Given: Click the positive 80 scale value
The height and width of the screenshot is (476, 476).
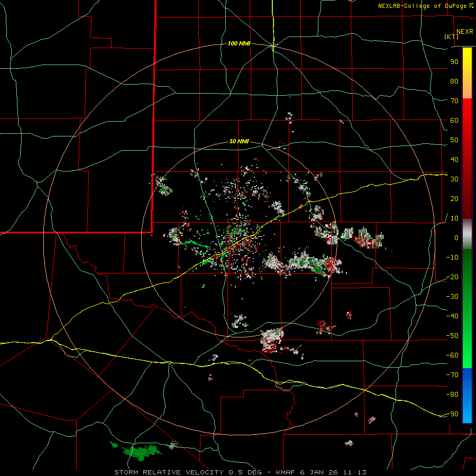Looking at the screenshot, I should tap(454, 81).
